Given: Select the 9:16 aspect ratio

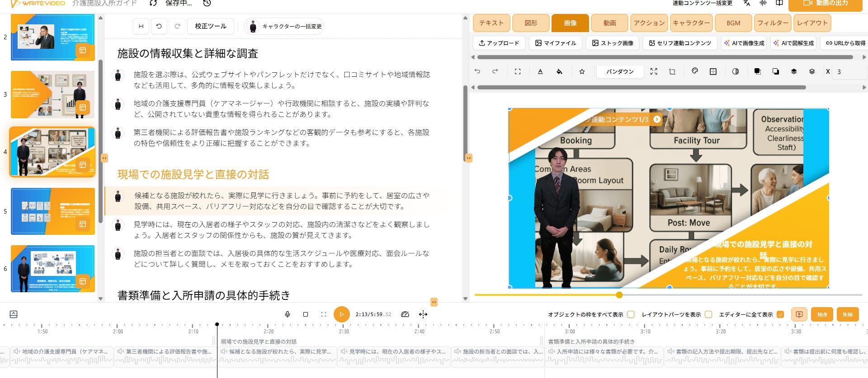Looking at the screenshot, I should (x=848, y=314).
